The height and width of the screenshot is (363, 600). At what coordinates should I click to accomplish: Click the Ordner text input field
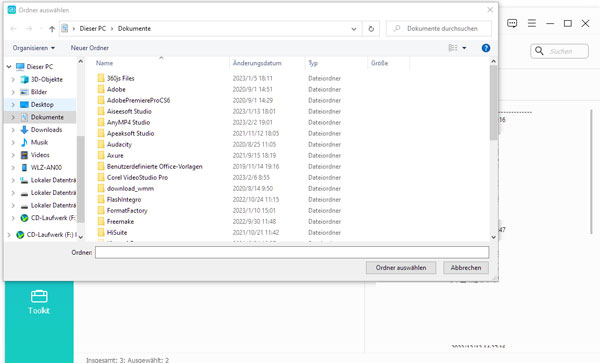point(292,252)
